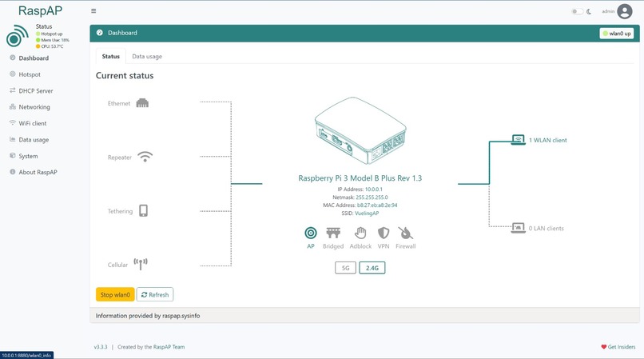Click the Tethering phone icon
The image size is (644, 359).
tap(143, 210)
